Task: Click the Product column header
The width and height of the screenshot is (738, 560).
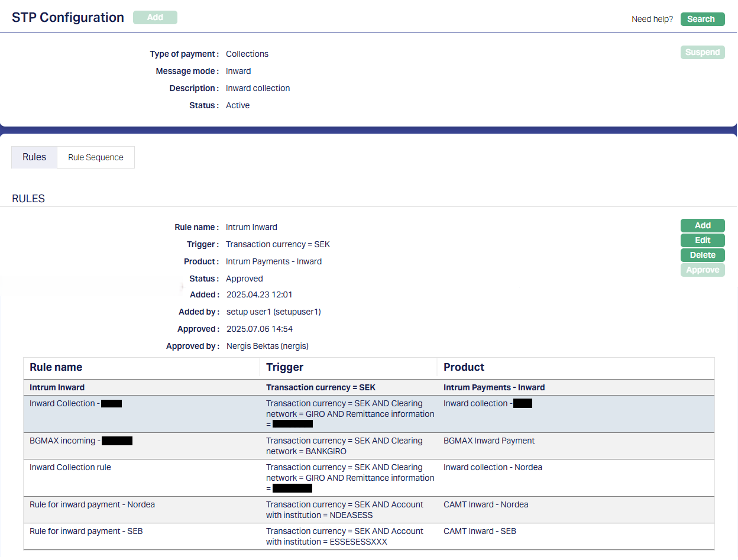Action: (464, 367)
